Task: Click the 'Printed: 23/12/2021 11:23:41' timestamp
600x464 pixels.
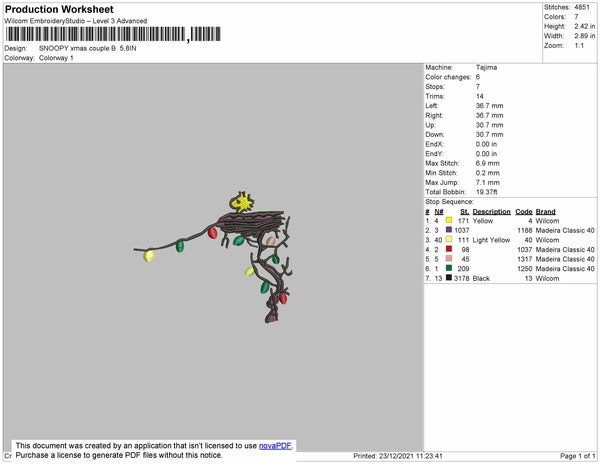Action: pyautogui.click(x=398, y=456)
